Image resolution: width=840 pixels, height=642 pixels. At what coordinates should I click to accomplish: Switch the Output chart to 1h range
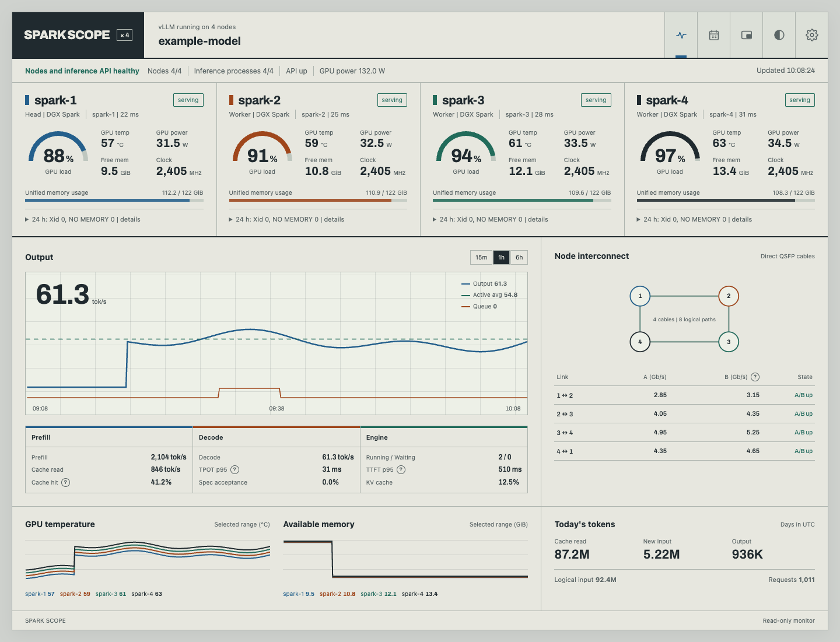coord(501,257)
